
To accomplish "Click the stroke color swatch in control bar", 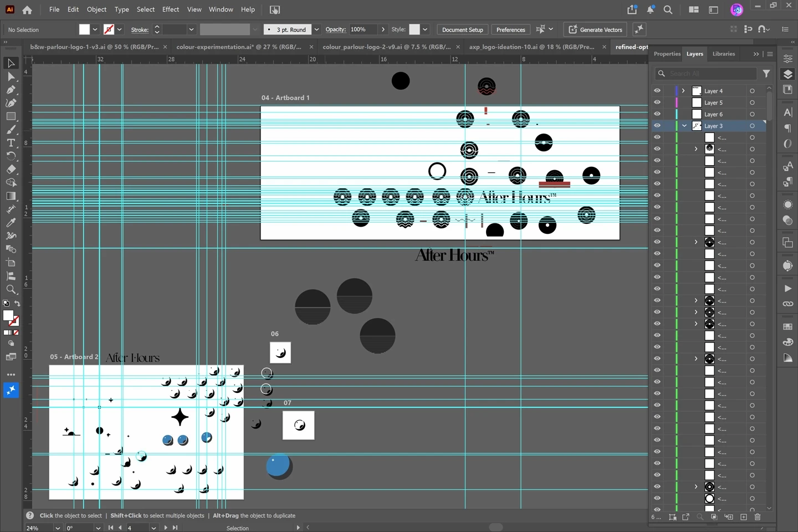I will pyautogui.click(x=109, y=29).
